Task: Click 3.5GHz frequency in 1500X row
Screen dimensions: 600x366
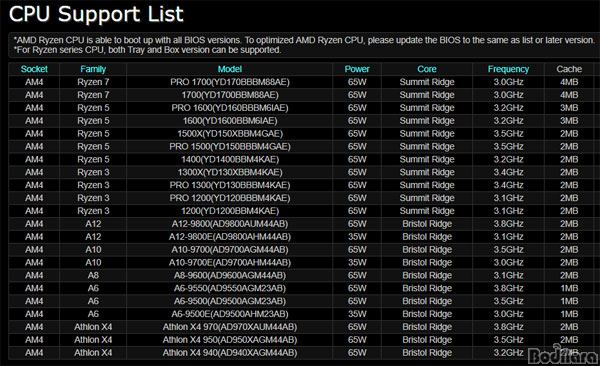Action: [508, 134]
